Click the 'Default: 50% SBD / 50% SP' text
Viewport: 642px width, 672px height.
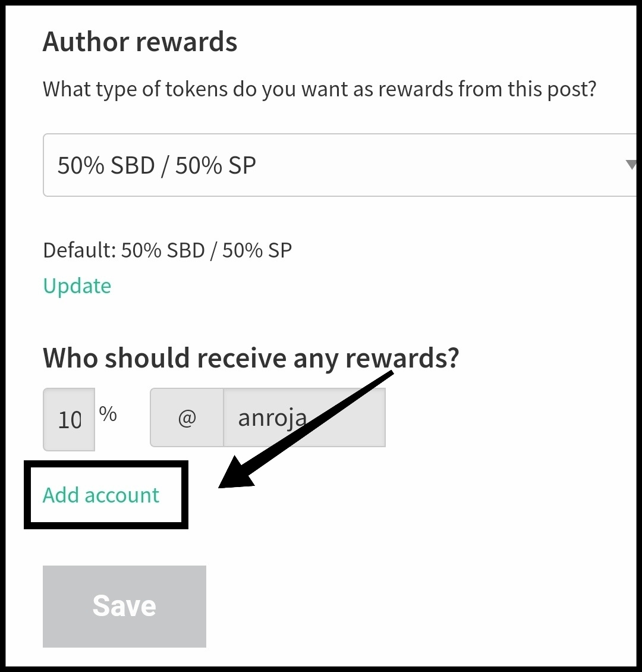click(x=168, y=250)
